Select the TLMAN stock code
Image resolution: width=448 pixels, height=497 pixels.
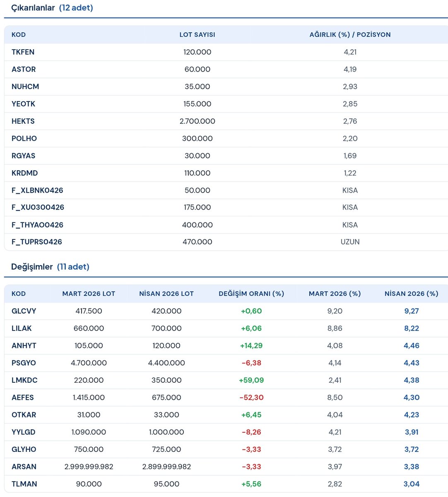click(24, 484)
